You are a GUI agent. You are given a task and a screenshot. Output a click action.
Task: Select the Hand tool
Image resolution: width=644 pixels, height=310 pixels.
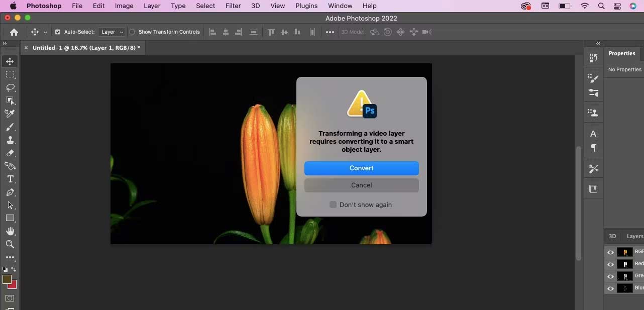[x=10, y=231]
